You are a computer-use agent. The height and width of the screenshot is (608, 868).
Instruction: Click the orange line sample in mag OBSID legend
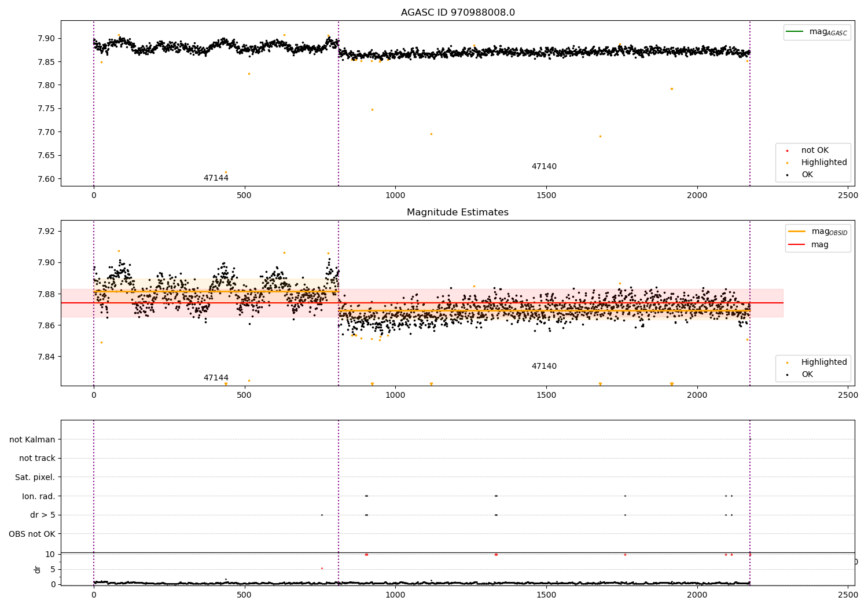point(797,231)
